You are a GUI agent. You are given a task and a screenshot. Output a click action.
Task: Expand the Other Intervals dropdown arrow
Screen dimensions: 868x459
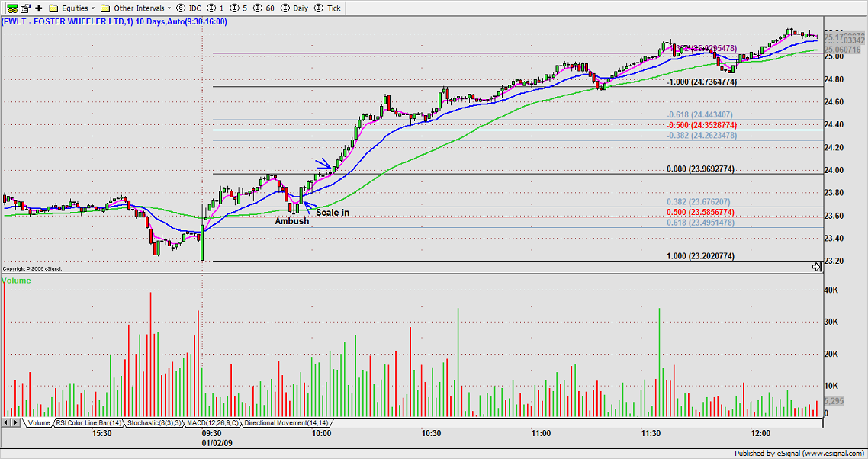[x=169, y=8]
